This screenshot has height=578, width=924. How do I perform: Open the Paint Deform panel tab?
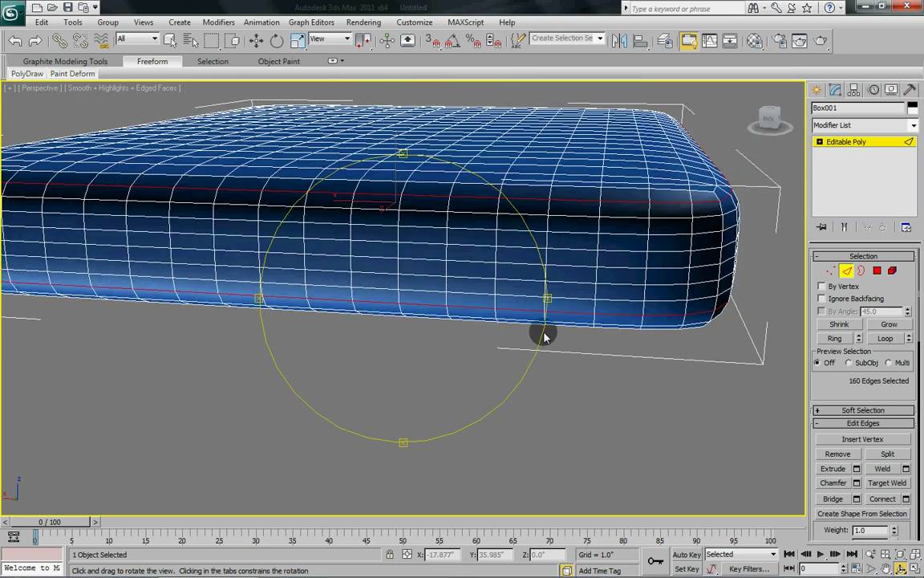pos(72,74)
